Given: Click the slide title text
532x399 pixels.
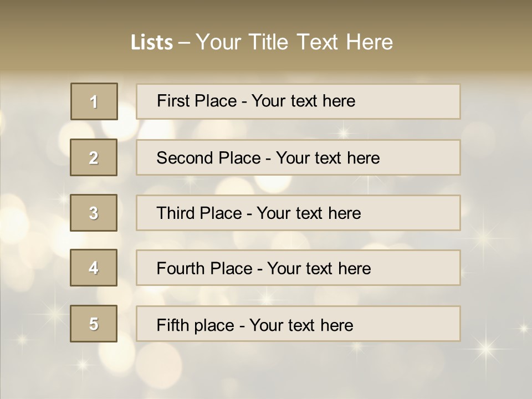Looking at the screenshot, I should tap(262, 42).
